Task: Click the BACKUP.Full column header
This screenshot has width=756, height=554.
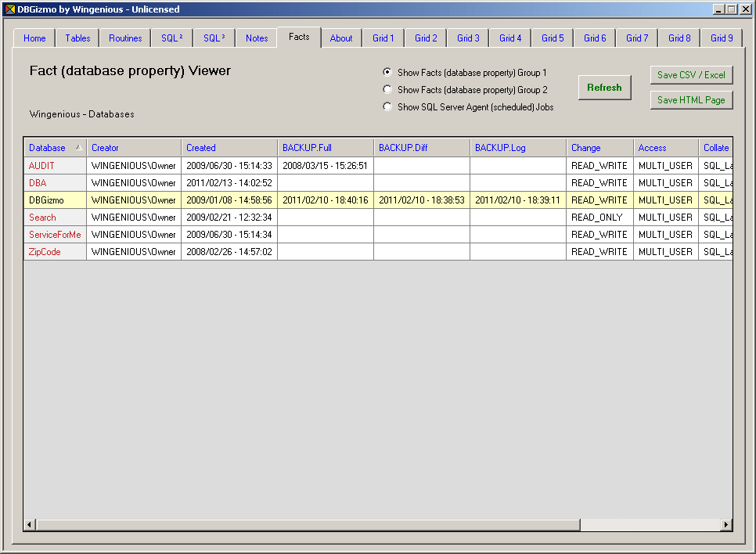Action: tap(307, 148)
